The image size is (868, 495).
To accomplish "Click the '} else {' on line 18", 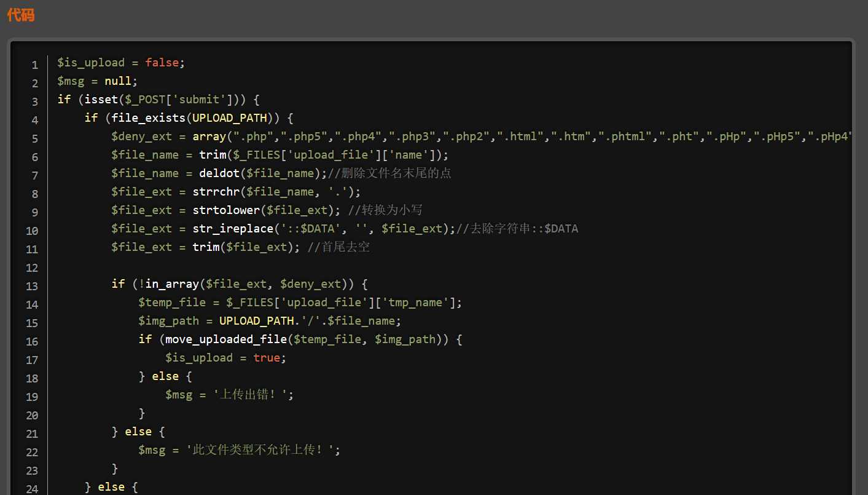I will [165, 376].
